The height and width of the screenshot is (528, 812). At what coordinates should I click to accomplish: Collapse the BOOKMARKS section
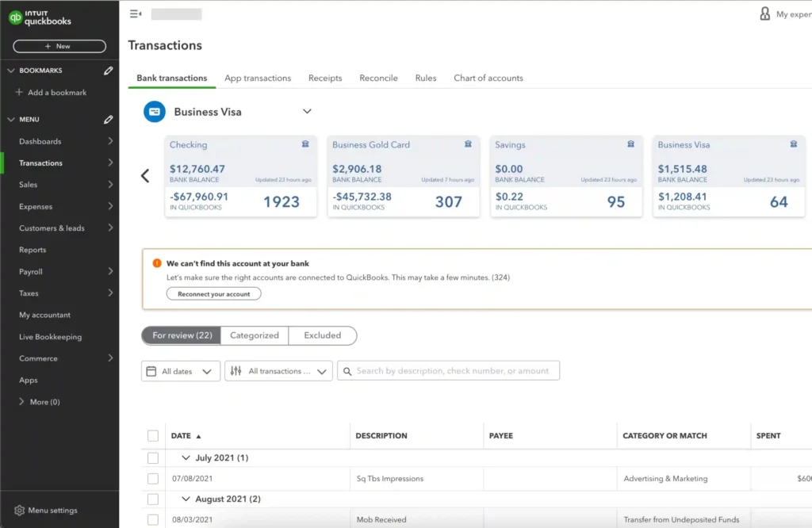point(11,71)
